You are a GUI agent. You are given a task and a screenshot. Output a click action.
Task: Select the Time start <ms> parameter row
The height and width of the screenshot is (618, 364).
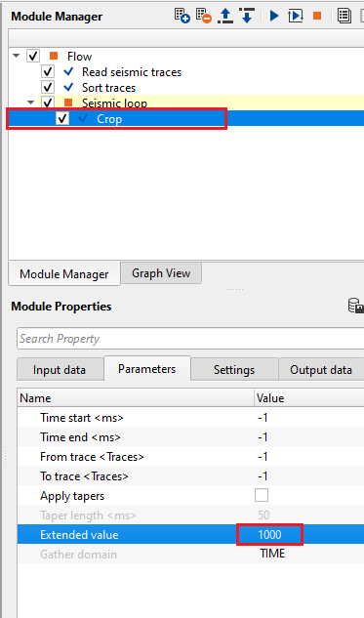point(190,418)
